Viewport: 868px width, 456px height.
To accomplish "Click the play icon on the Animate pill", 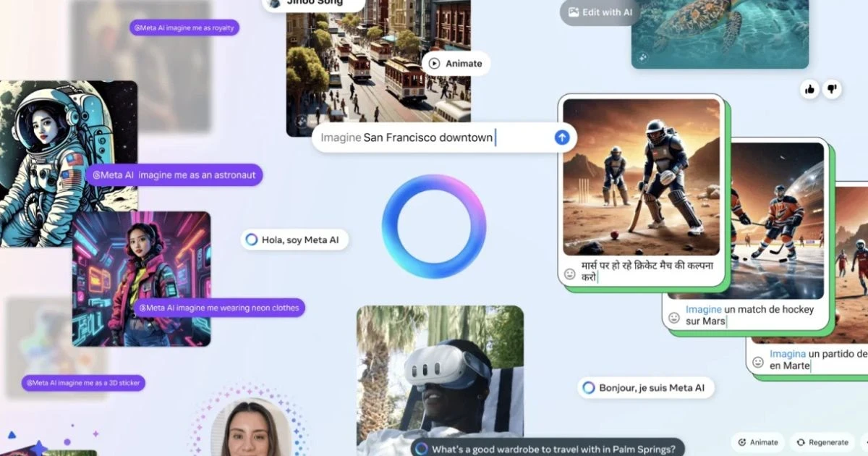I will 434,64.
